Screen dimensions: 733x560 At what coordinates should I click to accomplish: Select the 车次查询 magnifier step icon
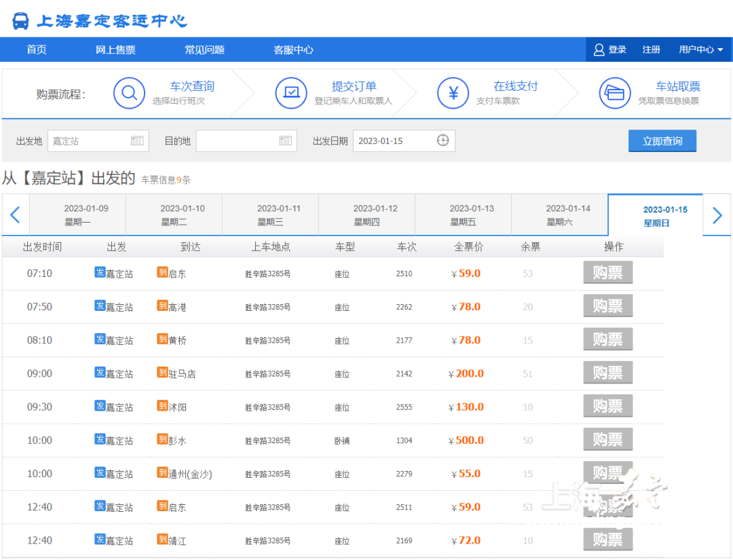click(130, 94)
